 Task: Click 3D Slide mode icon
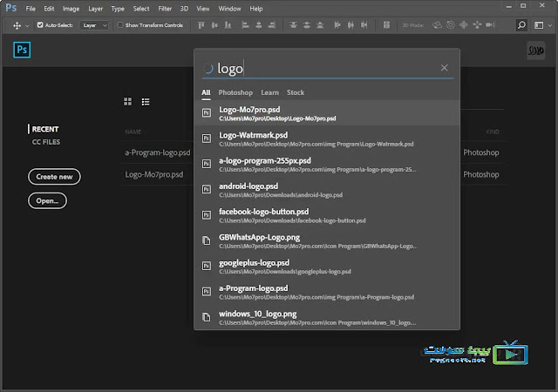(477, 25)
